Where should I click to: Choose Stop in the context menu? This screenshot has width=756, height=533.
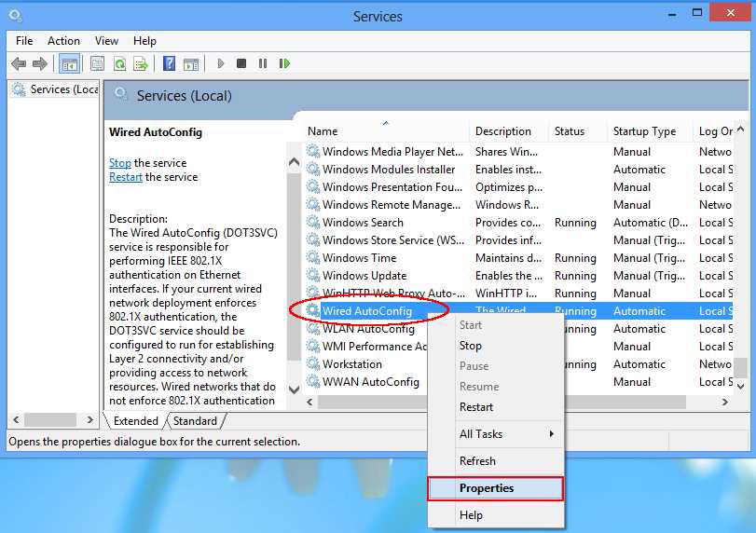[495, 346]
